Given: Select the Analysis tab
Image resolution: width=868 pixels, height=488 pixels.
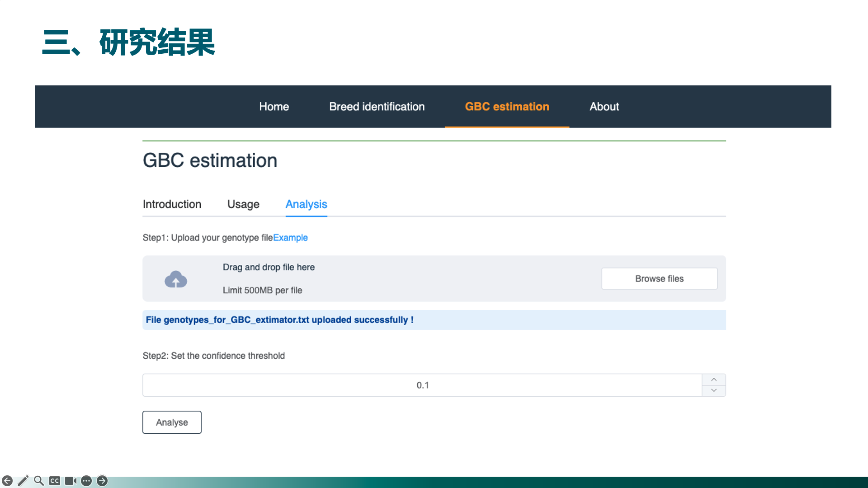Looking at the screenshot, I should (306, 204).
